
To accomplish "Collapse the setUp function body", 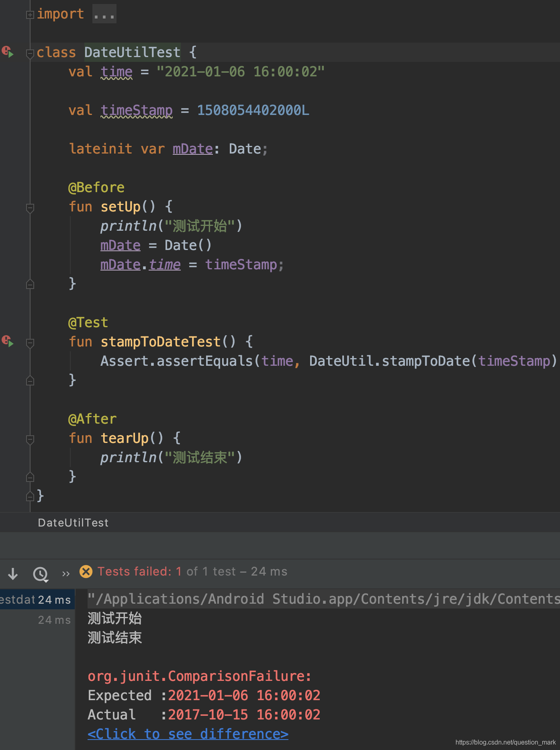I will [30, 208].
